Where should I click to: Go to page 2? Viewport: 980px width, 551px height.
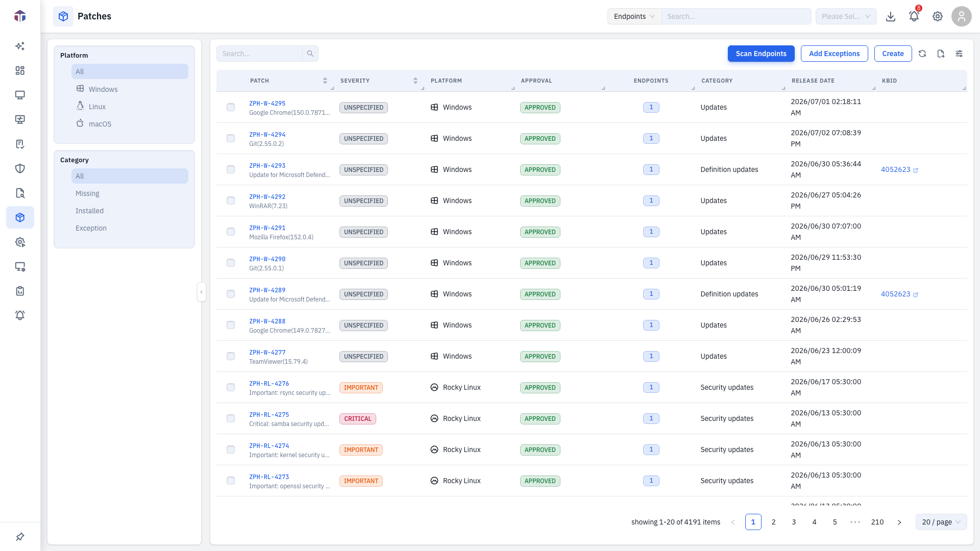coord(774,522)
